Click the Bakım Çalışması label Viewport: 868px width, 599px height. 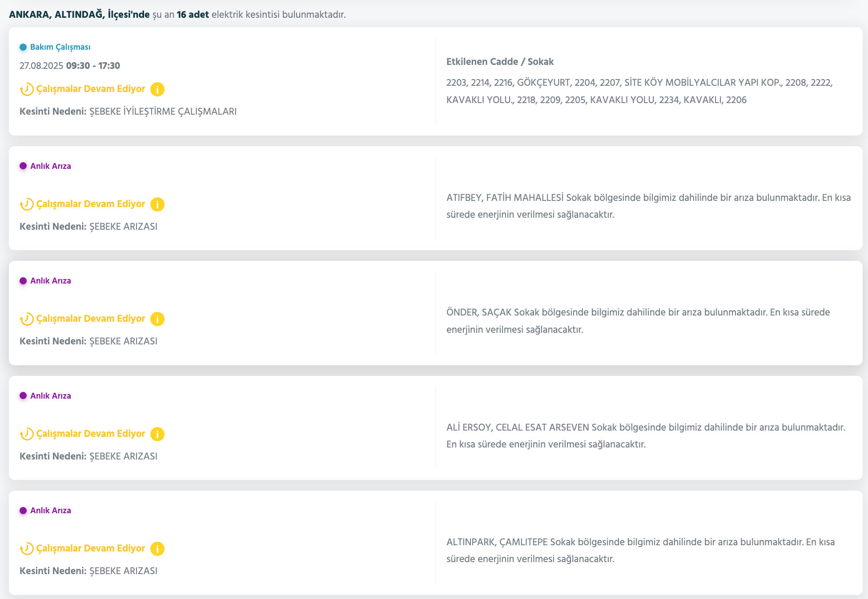(60, 47)
